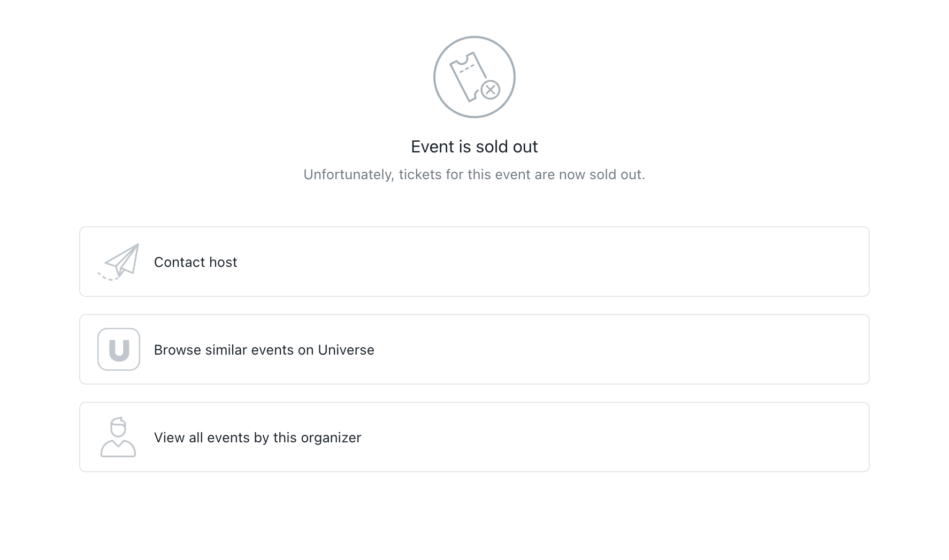
Task: Click the organizer person icon
Action: [x=118, y=438]
